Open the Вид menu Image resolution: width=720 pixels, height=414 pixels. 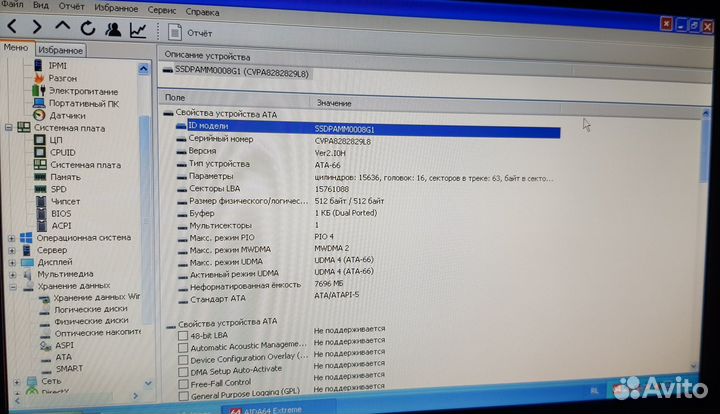click(41, 5)
